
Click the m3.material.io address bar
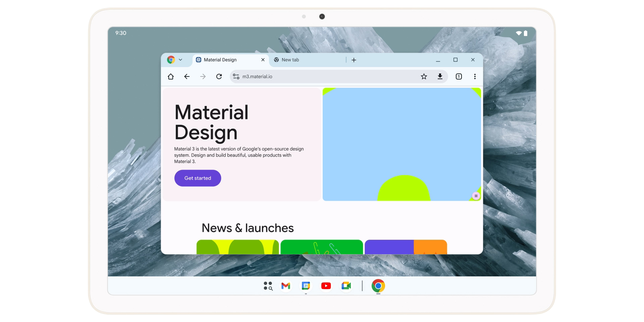(x=339, y=76)
